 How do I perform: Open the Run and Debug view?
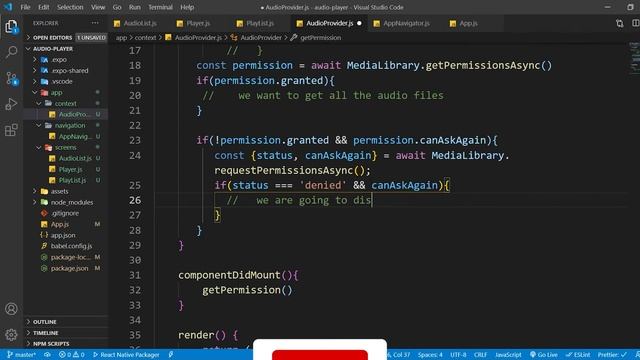point(11,104)
